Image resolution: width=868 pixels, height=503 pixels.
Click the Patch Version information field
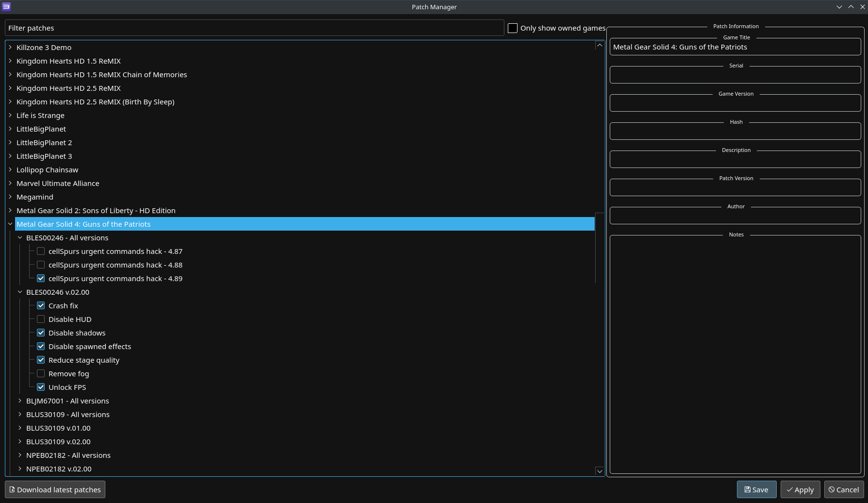point(735,188)
